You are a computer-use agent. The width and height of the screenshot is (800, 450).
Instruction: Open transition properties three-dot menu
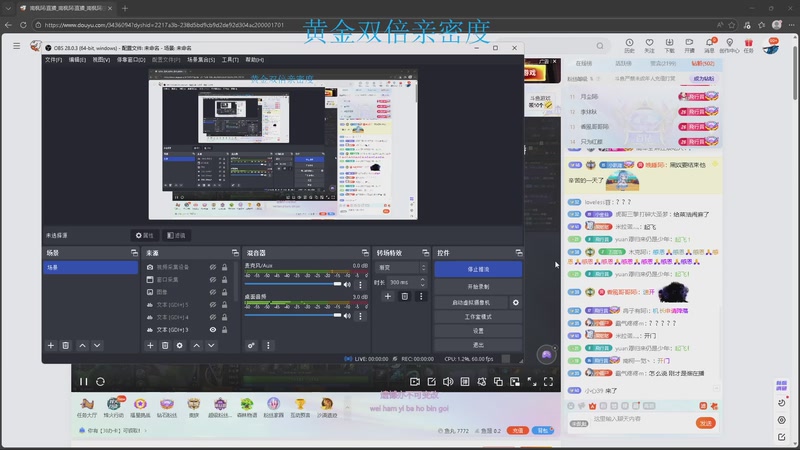click(x=421, y=296)
